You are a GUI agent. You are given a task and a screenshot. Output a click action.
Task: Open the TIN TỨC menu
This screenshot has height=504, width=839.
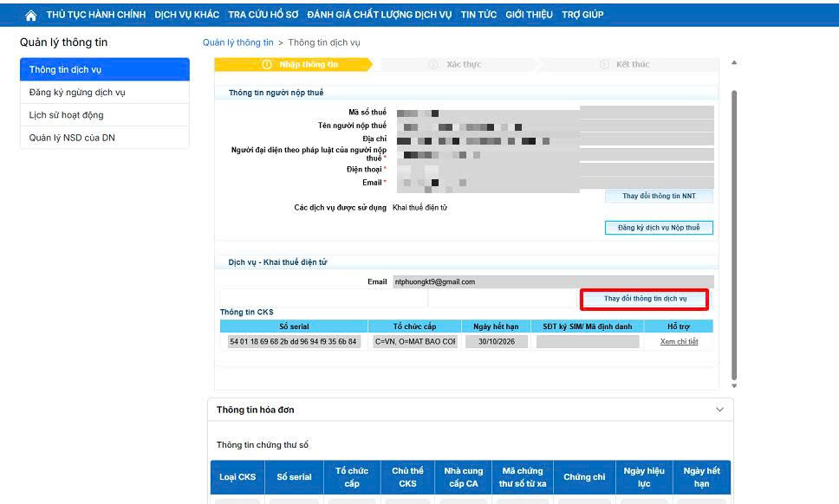click(x=478, y=15)
